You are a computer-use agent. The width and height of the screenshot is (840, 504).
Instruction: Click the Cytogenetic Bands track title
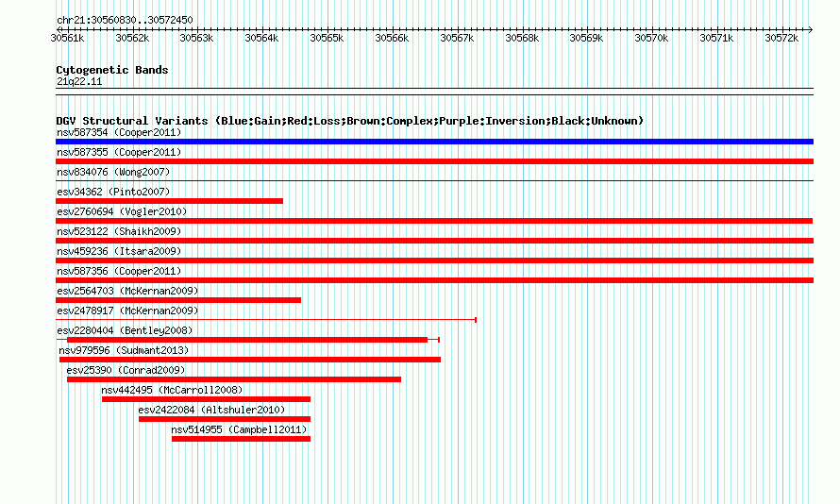coord(112,70)
